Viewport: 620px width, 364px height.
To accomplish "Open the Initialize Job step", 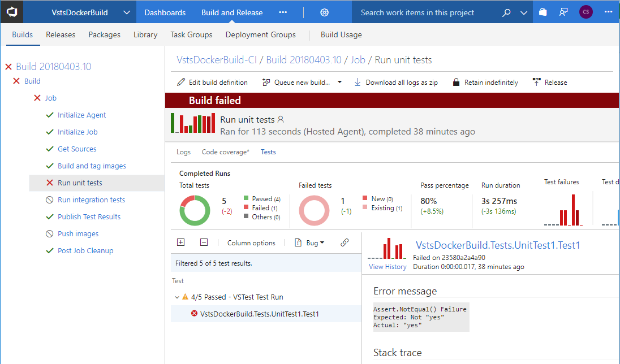I will (77, 132).
